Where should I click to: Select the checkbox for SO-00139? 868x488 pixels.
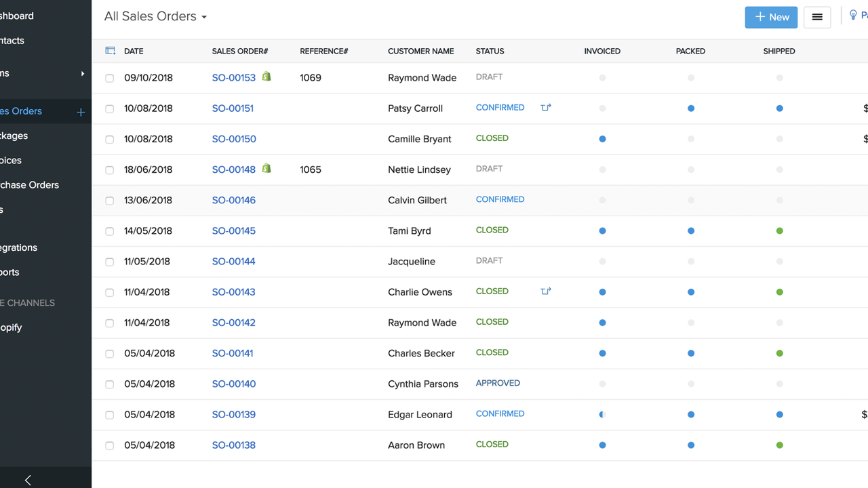(x=109, y=415)
